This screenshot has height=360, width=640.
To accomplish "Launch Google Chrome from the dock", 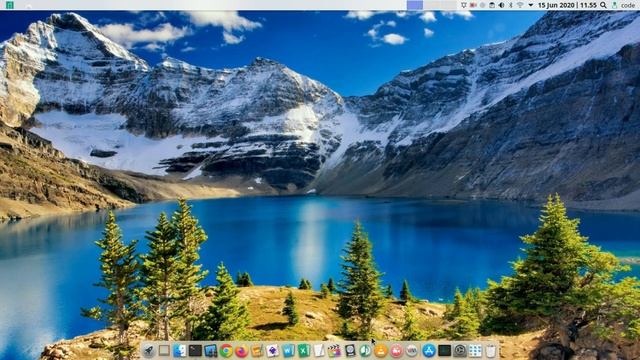I will [x=226, y=350].
